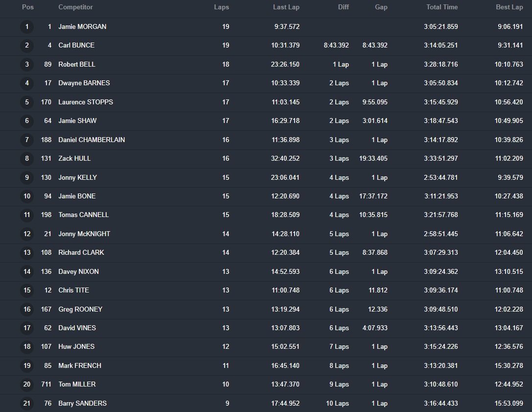The image size is (532, 412).
Task: Open competitor Barry SANDERS
Action: (82, 404)
